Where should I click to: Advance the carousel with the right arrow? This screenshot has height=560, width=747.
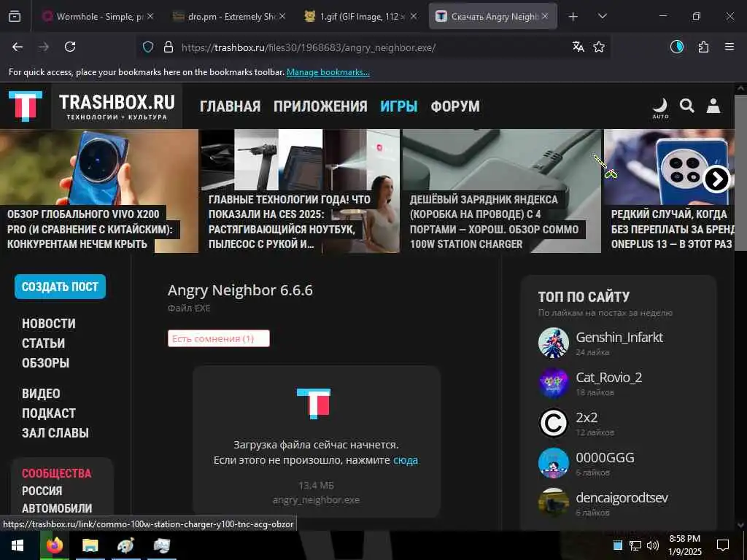coord(716,179)
